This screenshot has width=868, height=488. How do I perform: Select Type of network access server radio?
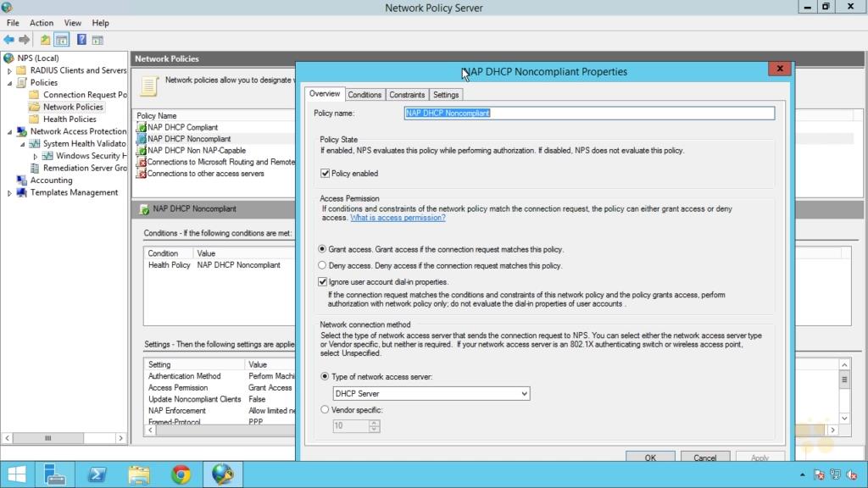click(325, 376)
